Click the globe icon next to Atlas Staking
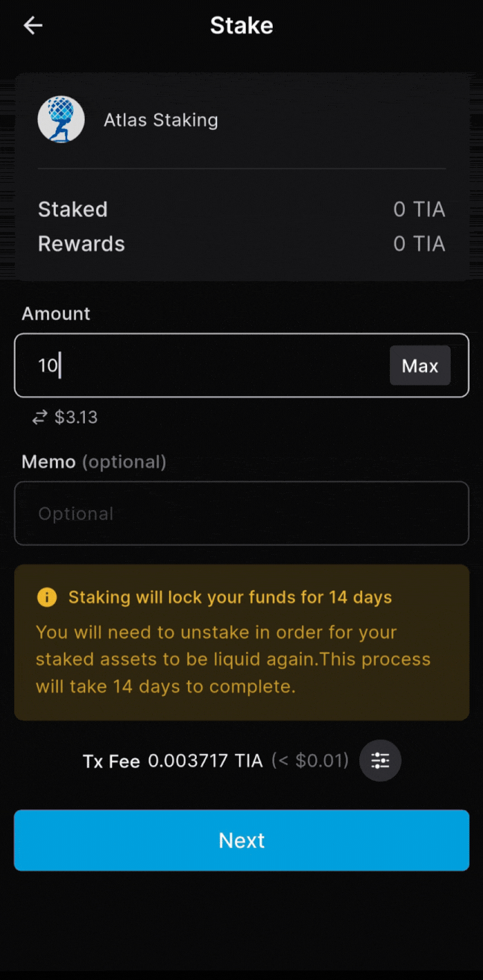This screenshot has width=483, height=980. click(60, 119)
